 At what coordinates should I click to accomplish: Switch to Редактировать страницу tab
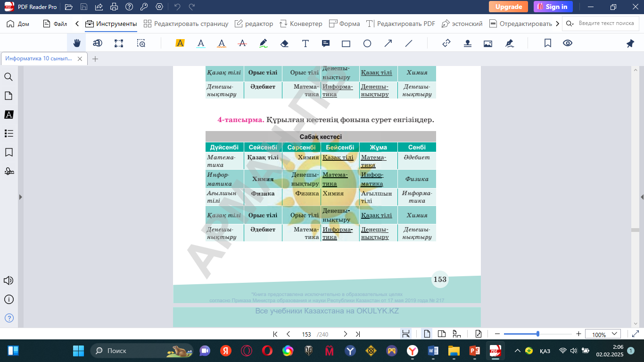click(x=186, y=24)
